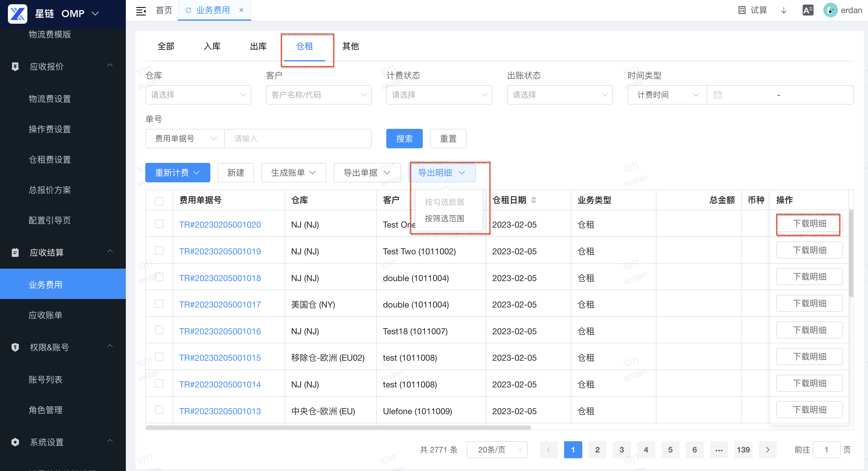Viewport: 868px width, 471px height.
Task: Click the 重置 button
Action: [448, 139]
